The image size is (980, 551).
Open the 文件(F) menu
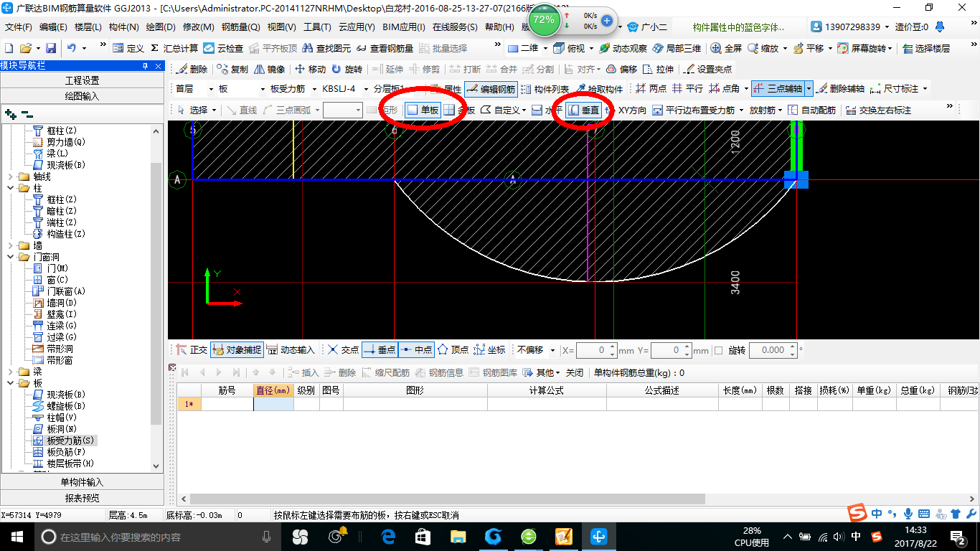[18, 27]
